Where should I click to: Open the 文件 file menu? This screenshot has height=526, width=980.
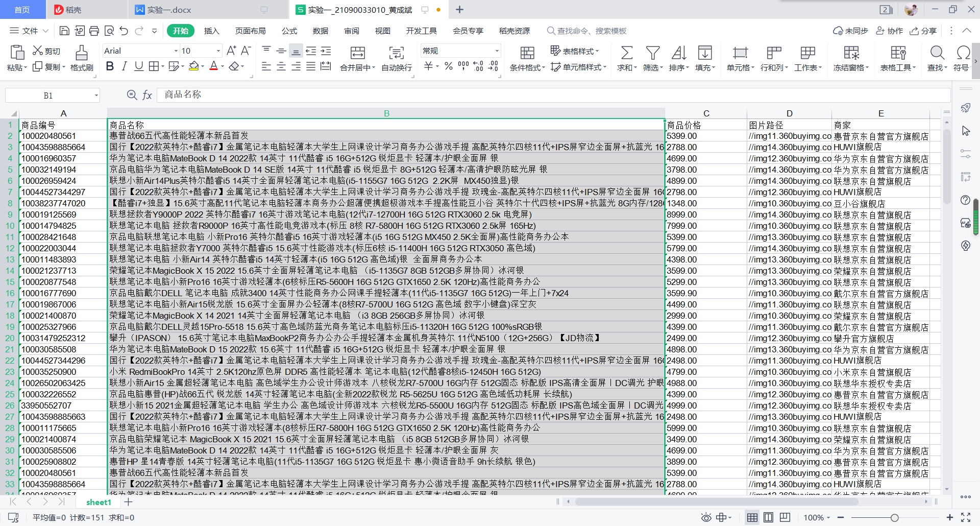(30, 31)
